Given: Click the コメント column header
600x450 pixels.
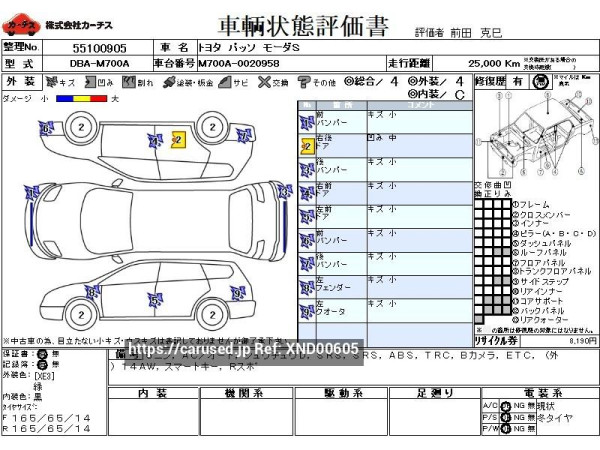Looking at the screenshot, I should click(420, 105).
